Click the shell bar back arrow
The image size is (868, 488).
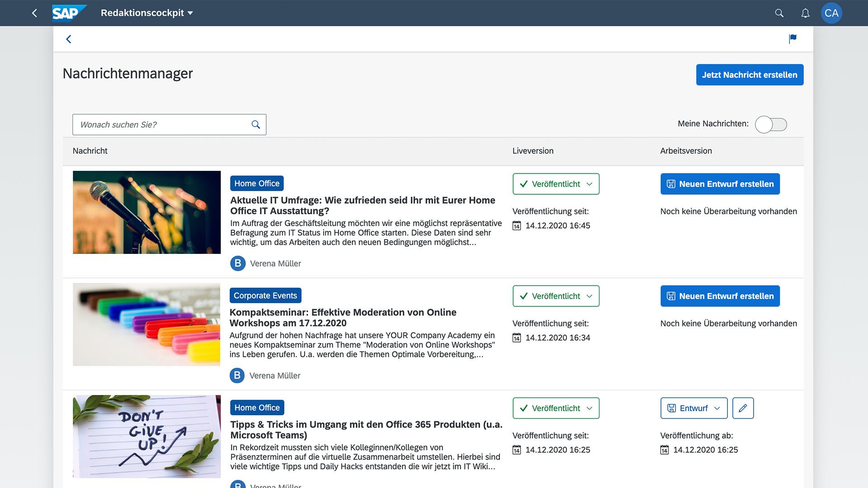pos(35,13)
